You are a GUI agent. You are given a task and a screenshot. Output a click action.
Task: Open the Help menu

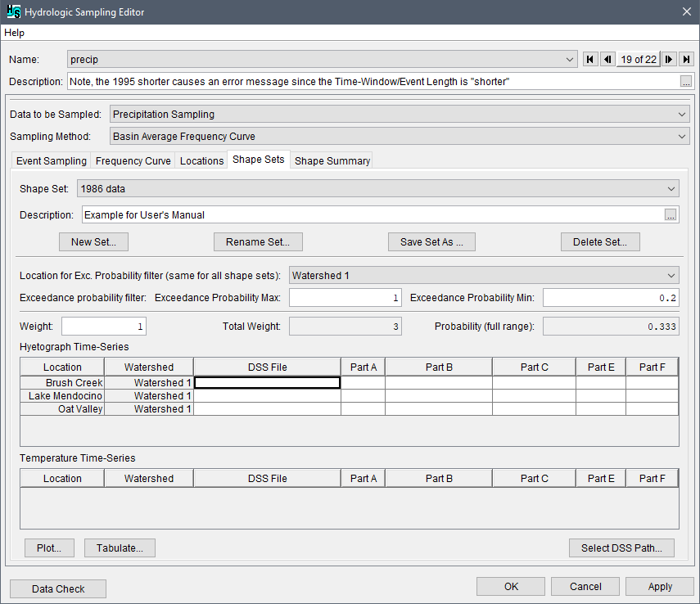14,33
